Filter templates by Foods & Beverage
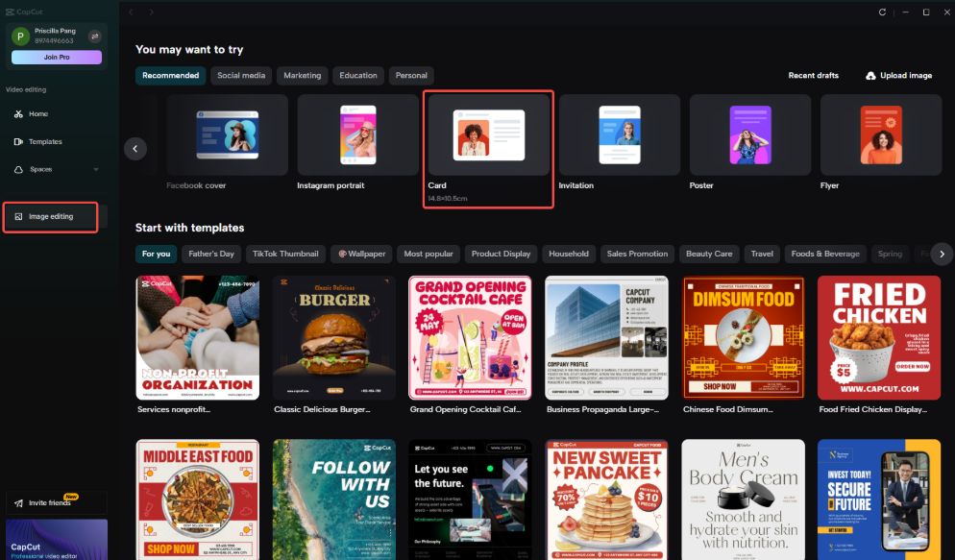This screenshot has width=955, height=560. (x=825, y=254)
